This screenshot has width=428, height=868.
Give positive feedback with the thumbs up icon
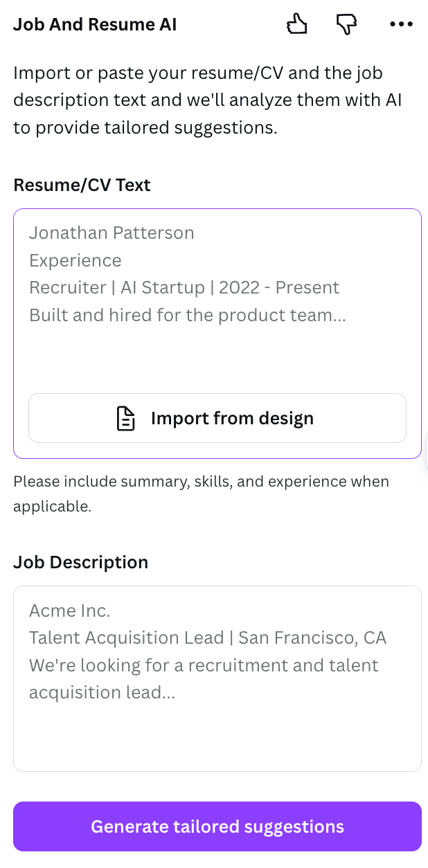(x=296, y=24)
